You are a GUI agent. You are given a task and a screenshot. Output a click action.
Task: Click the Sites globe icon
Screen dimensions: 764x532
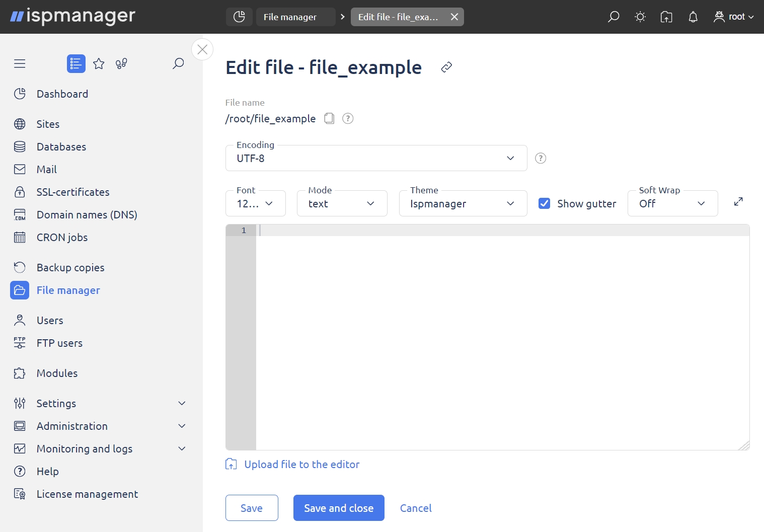(20, 124)
